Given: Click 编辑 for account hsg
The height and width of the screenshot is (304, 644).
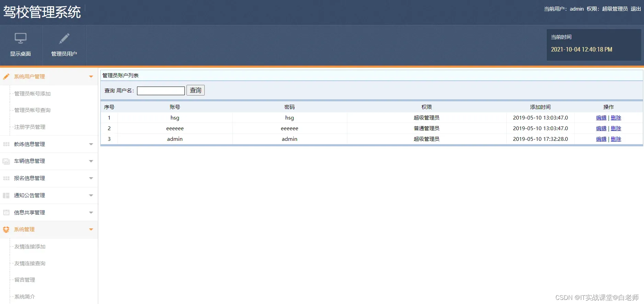Looking at the screenshot, I should [601, 118].
